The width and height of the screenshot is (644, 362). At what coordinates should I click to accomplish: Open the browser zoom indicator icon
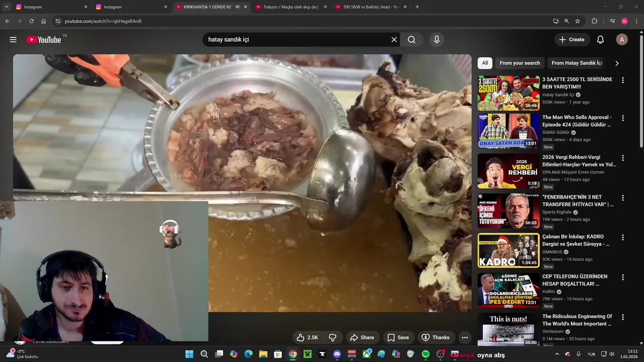click(567, 21)
